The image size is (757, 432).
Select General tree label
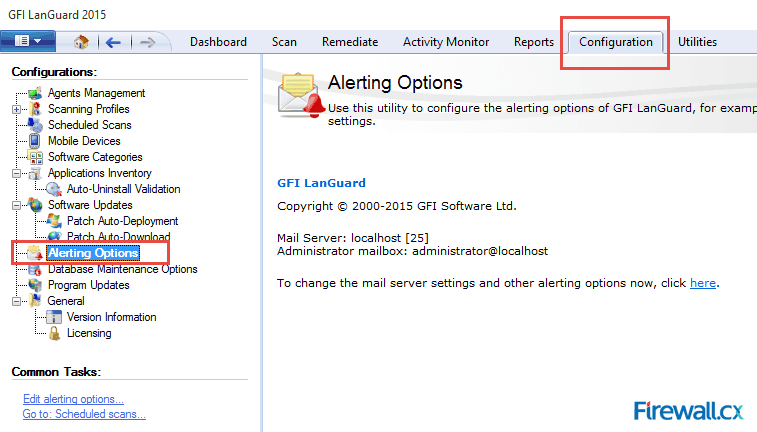tap(66, 301)
